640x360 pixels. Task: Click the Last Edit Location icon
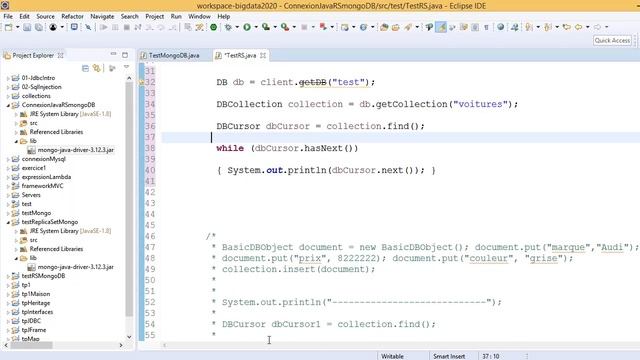click(567, 27)
